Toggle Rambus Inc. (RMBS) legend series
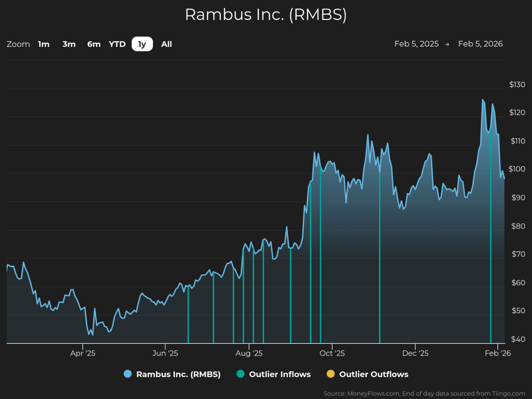This screenshot has width=532, height=399. pos(172,374)
